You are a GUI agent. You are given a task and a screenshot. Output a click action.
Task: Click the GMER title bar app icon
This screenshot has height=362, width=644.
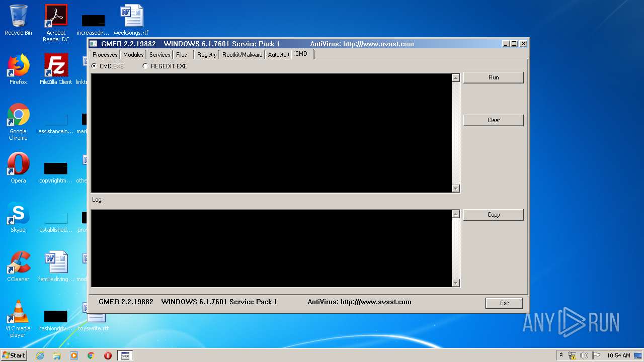pyautogui.click(x=93, y=44)
